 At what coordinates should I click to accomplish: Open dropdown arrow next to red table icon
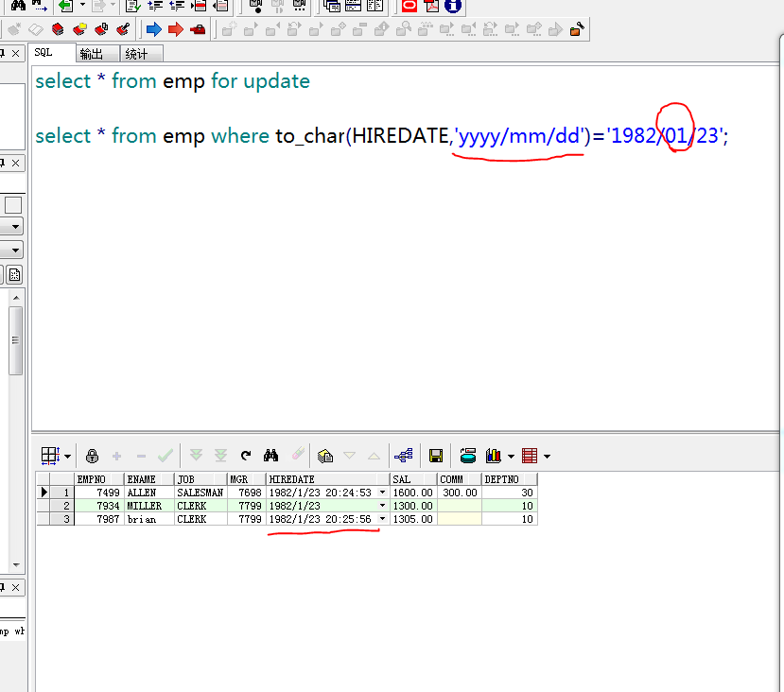[547, 457]
